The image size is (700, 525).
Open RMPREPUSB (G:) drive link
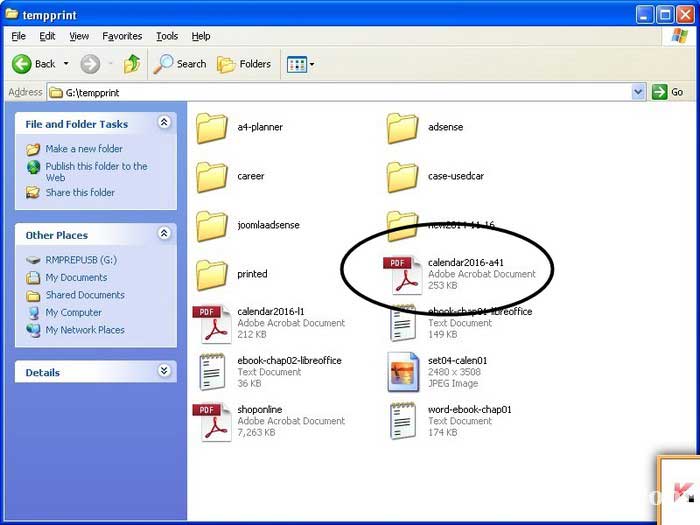click(x=81, y=260)
